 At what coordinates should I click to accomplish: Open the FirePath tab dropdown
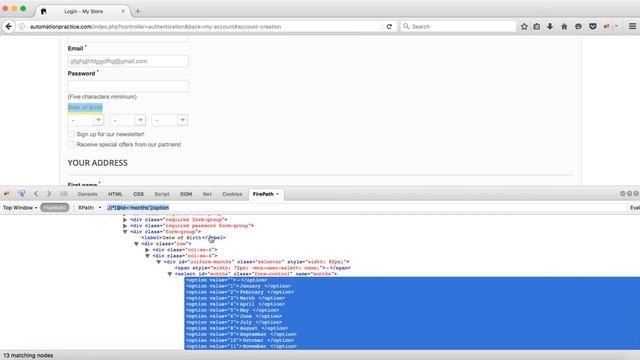[277, 194]
